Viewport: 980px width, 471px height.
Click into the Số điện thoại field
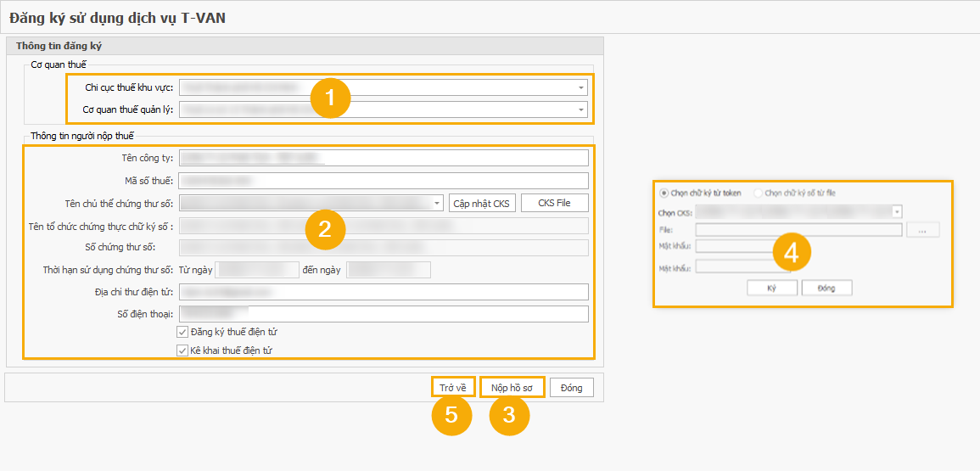384,314
